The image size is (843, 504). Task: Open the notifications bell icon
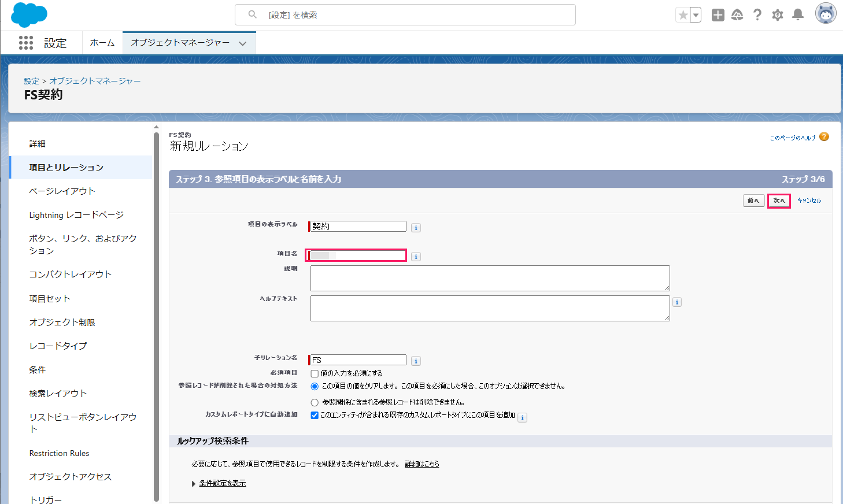tap(798, 15)
